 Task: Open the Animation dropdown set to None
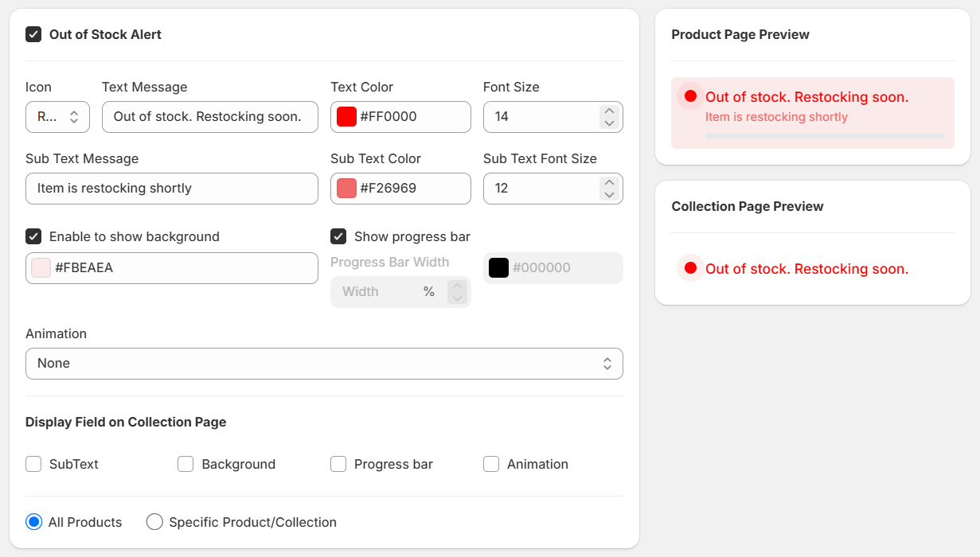coord(324,364)
